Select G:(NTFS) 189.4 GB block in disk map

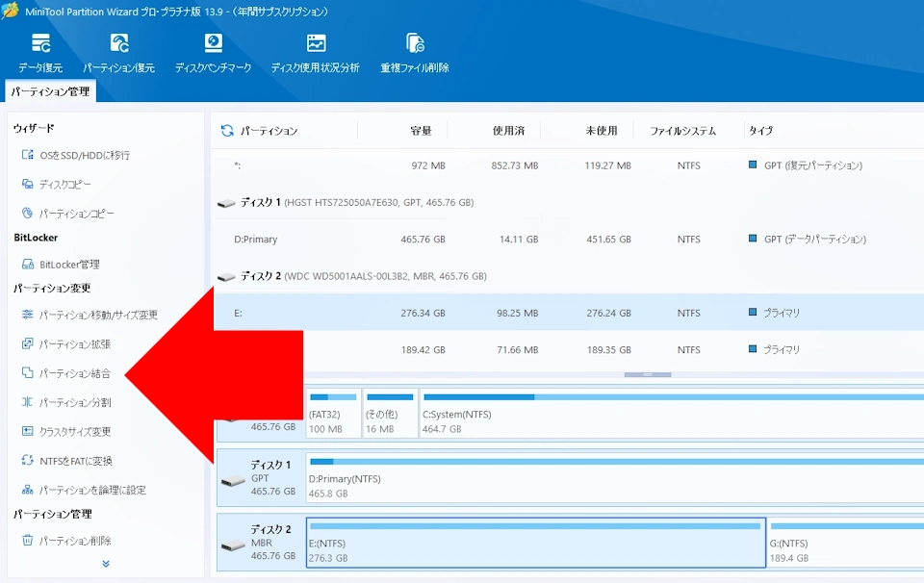(846, 543)
